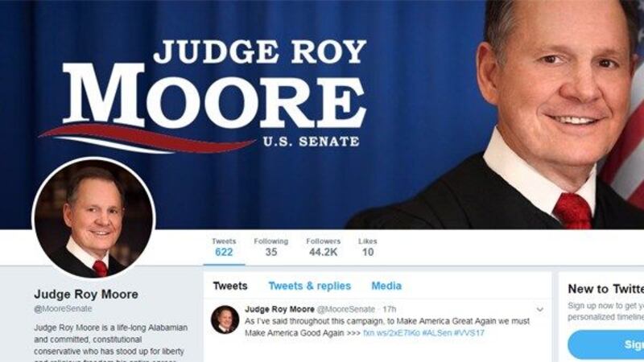Image resolution: width=644 pixels, height=362 pixels.
Task: Click the tweet author's small avatar
Action: click(x=225, y=319)
